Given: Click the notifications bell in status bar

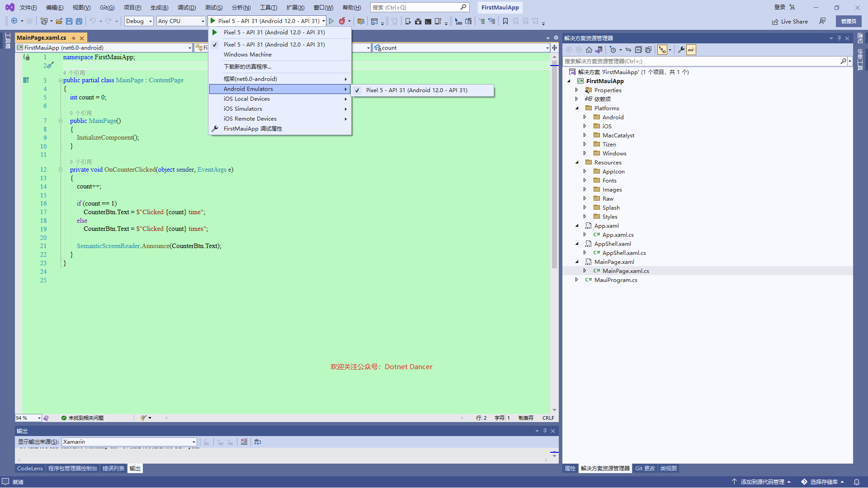Looking at the screenshot, I should 857,482.
